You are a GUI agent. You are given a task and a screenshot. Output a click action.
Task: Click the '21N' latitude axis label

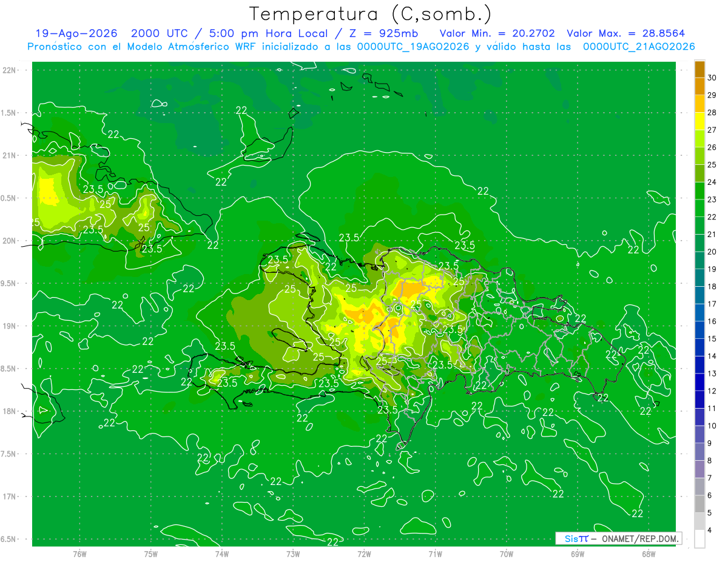tap(10, 155)
